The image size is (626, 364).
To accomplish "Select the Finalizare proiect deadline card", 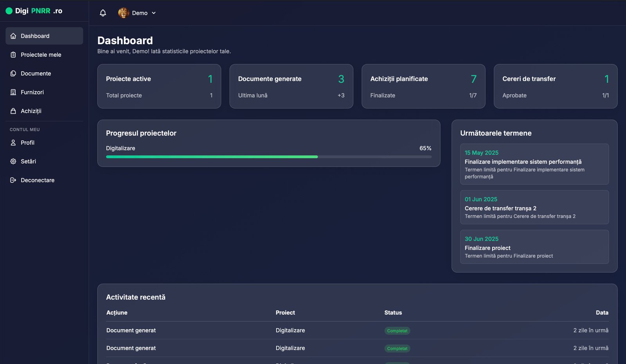I will pyautogui.click(x=534, y=247).
